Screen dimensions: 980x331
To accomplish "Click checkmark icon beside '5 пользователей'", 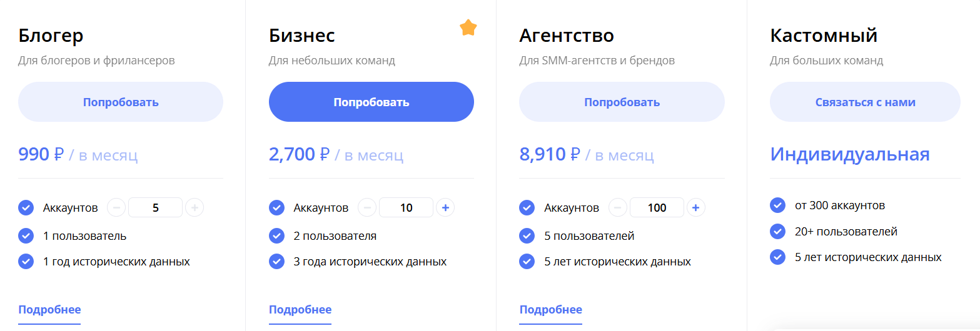I will pos(527,235).
